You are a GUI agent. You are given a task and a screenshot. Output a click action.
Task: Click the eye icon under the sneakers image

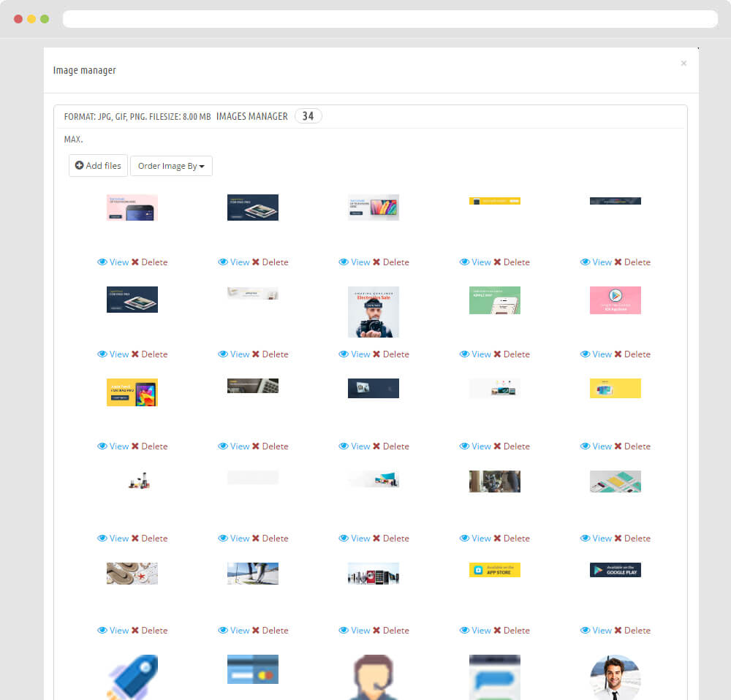(102, 631)
